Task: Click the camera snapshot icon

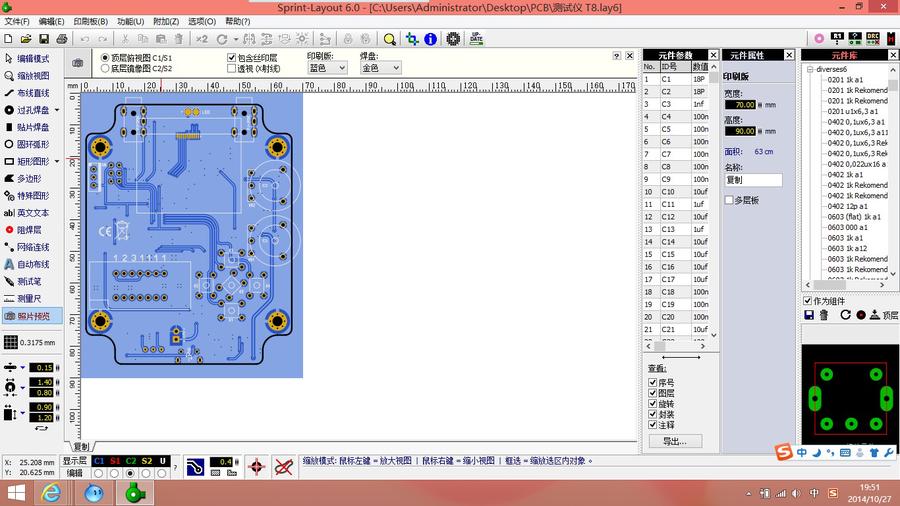Action: tap(77, 63)
